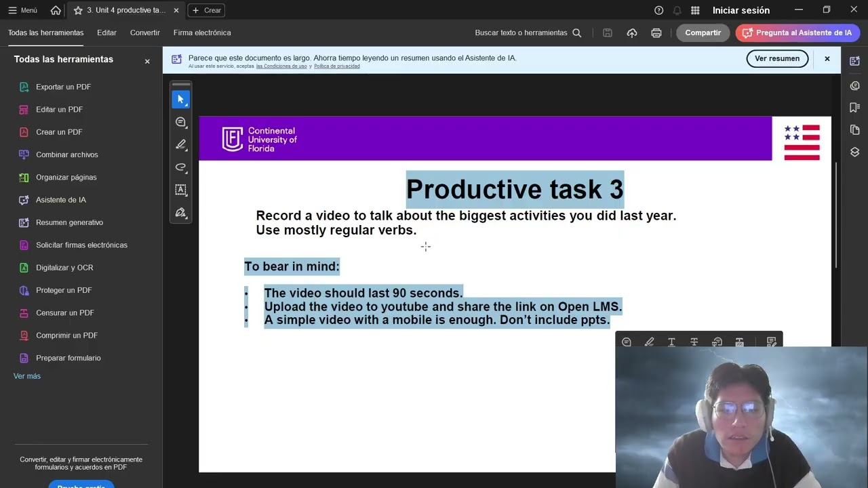This screenshot has width=868, height=488.
Task: Click the cloud upload icon
Action: (632, 33)
